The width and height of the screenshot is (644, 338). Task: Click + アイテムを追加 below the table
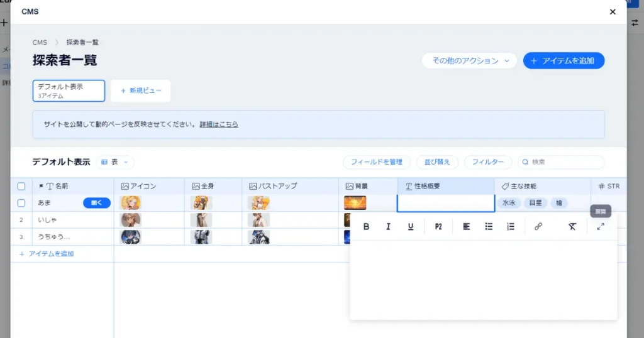[47, 254]
